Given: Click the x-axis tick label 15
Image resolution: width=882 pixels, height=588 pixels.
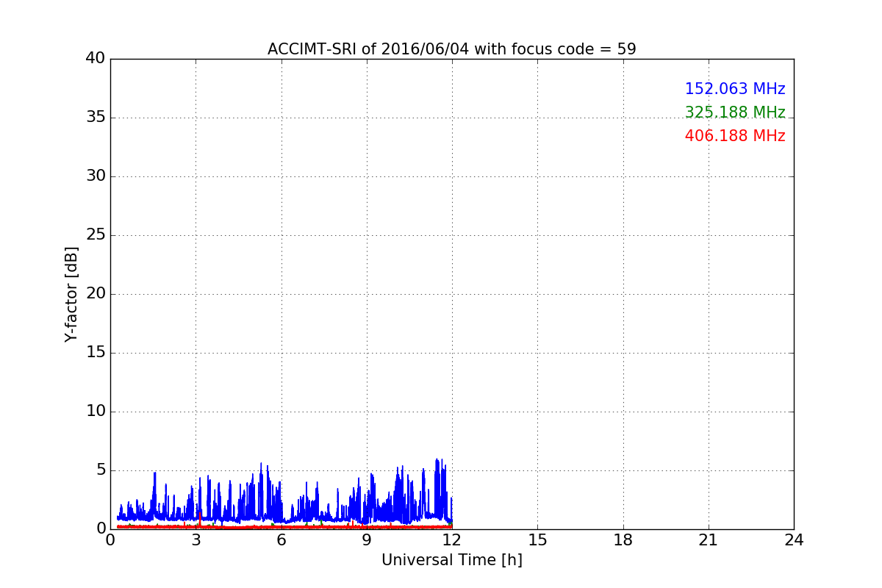Looking at the screenshot, I should (x=537, y=540).
